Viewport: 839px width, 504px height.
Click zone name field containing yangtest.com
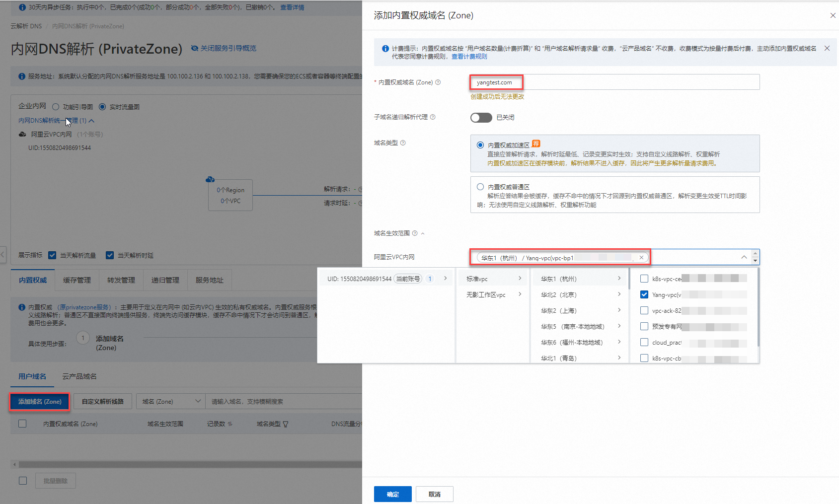615,82
